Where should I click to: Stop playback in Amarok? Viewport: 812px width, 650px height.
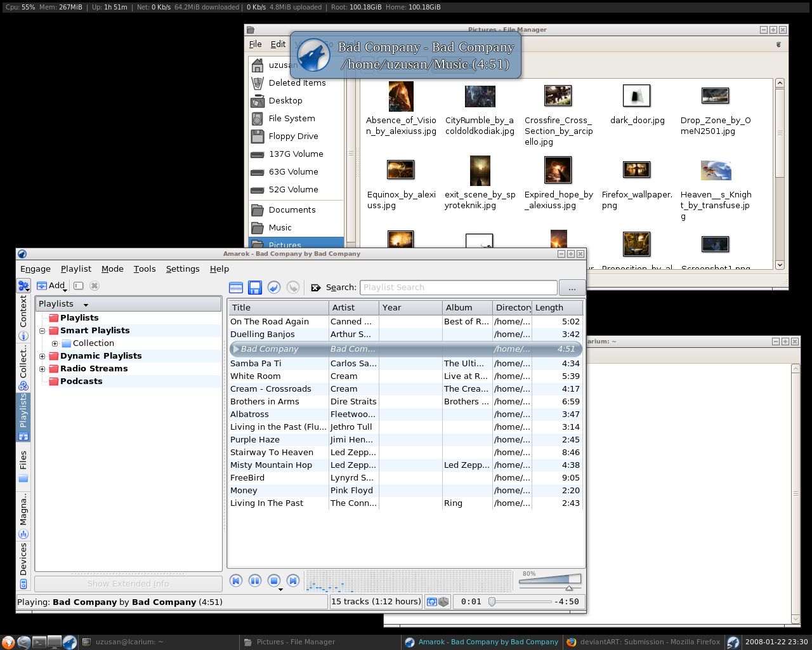tap(274, 580)
